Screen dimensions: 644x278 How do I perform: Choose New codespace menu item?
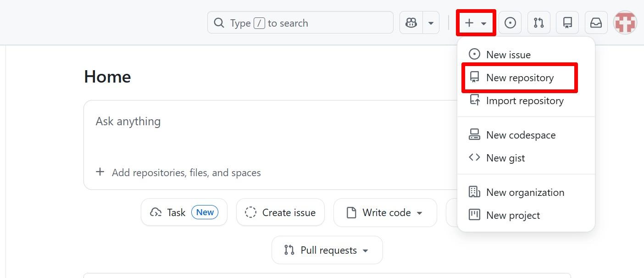point(521,135)
